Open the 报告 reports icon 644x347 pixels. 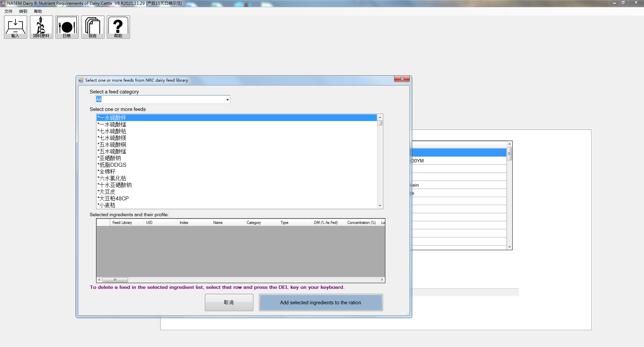(93, 27)
